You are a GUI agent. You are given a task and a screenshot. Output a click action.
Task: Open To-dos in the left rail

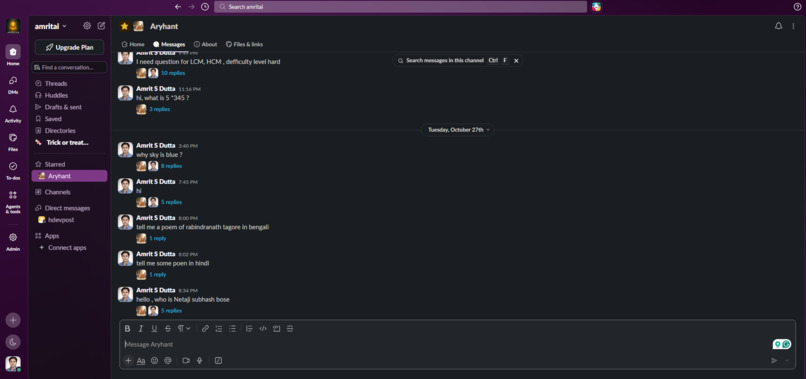[x=13, y=170]
